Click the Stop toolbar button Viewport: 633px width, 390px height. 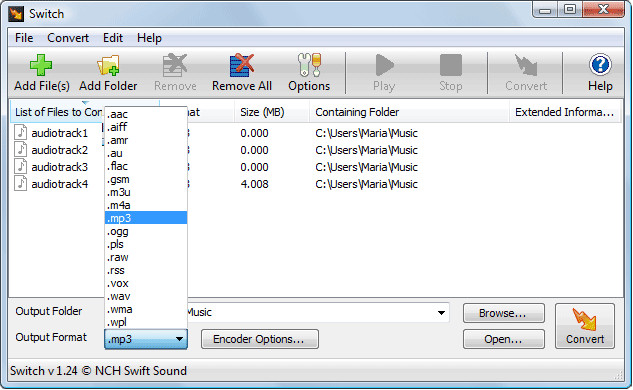pos(451,73)
